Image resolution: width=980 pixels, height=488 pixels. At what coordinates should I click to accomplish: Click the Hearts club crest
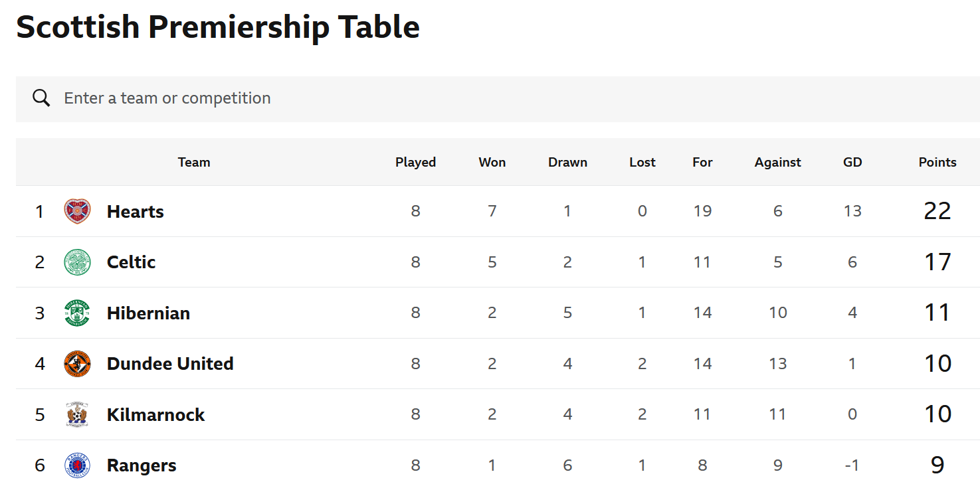(x=77, y=212)
